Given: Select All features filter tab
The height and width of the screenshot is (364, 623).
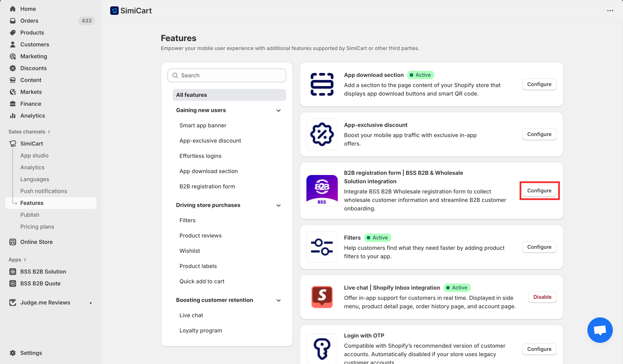Looking at the screenshot, I should pos(229,95).
